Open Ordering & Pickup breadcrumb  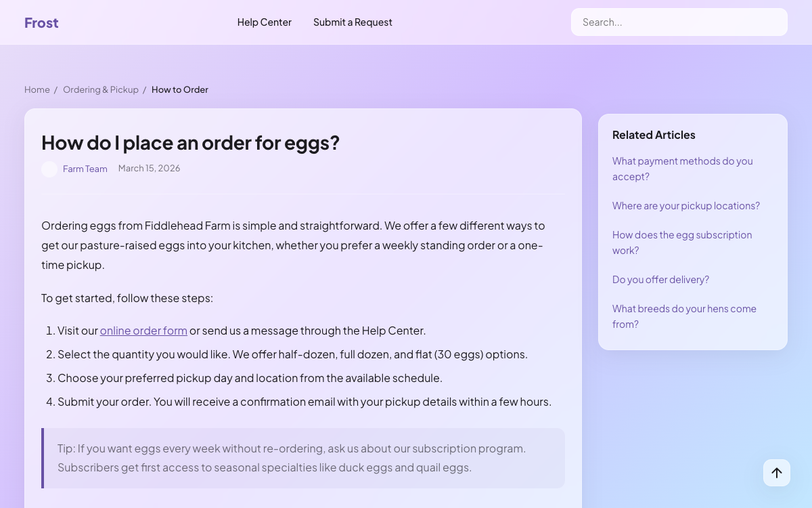[101, 89]
